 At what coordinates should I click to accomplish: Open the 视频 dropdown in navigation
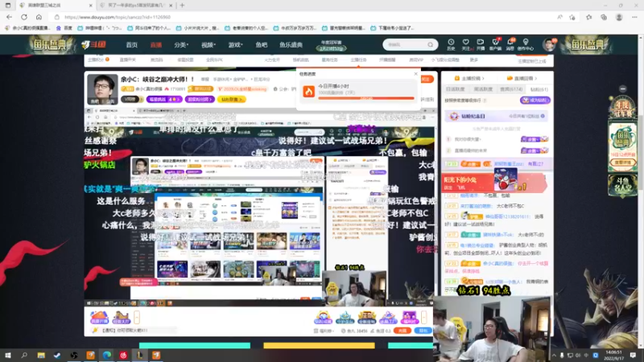pyautogui.click(x=208, y=45)
